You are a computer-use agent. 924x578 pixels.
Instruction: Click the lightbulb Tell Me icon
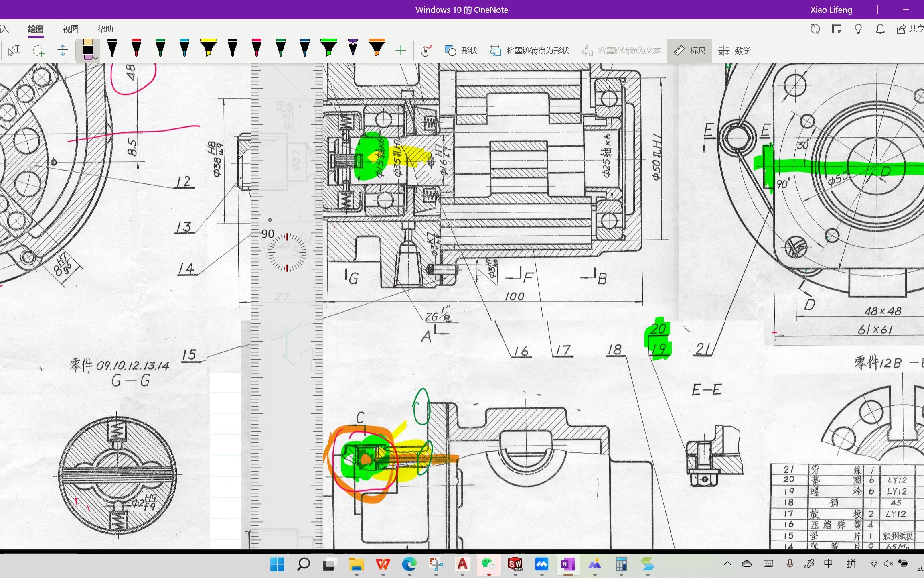pos(858,29)
